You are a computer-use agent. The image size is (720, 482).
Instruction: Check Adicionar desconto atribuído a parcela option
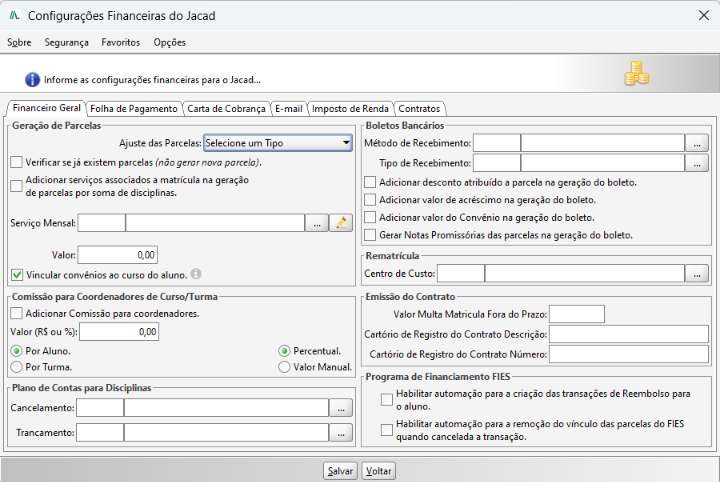point(370,182)
